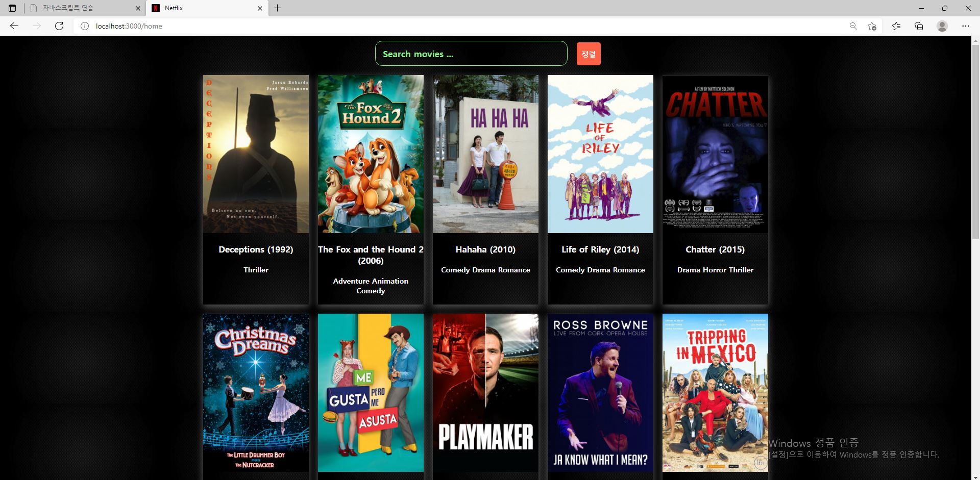Open the Playmaker movie poster
Image resolution: width=980 pixels, height=480 pixels.
485,393
